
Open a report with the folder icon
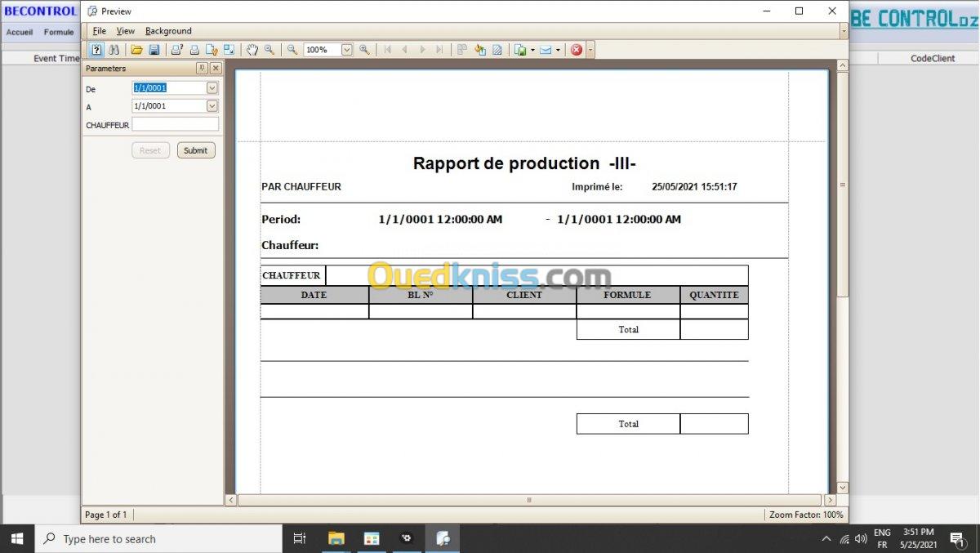tap(136, 50)
